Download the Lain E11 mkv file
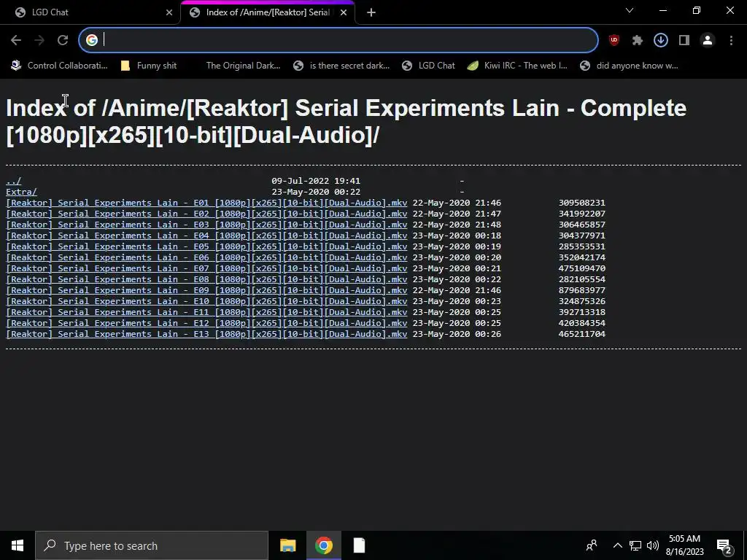Screen dimensions: 747x560 (206, 312)
